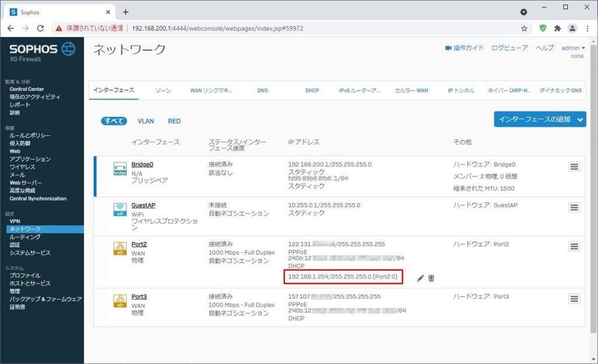
Task: Reload the browser page
Action: [40, 28]
